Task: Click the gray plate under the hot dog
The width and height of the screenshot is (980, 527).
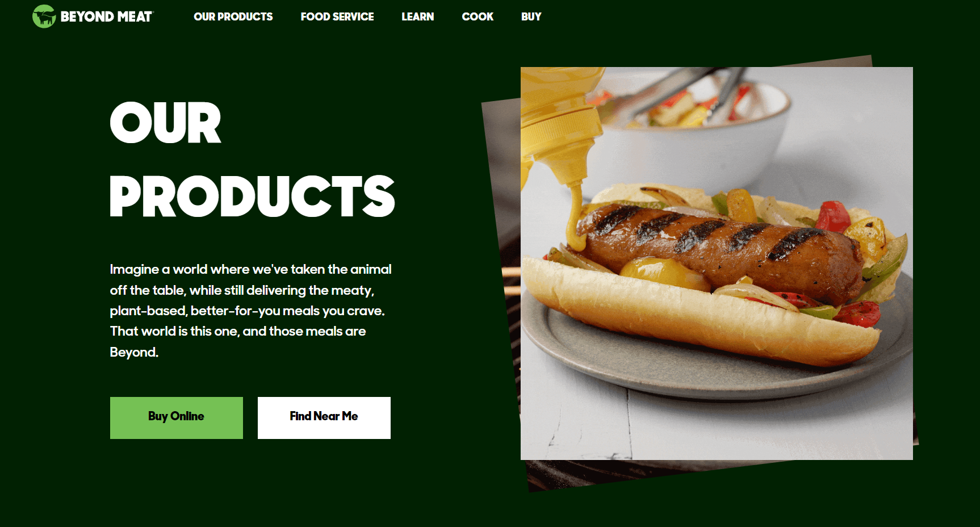Action: (x=717, y=363)
